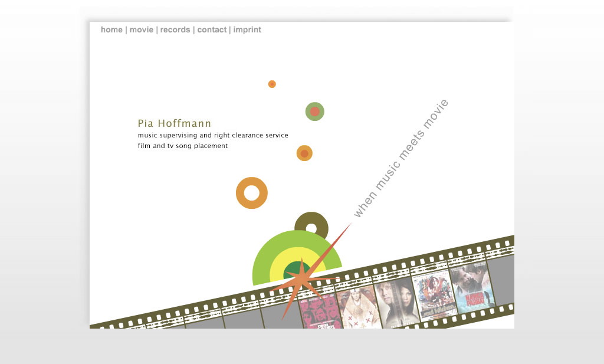This screenshot has width=604, height=364.
Task: Go to the movie section
Action: coord(142,29)
